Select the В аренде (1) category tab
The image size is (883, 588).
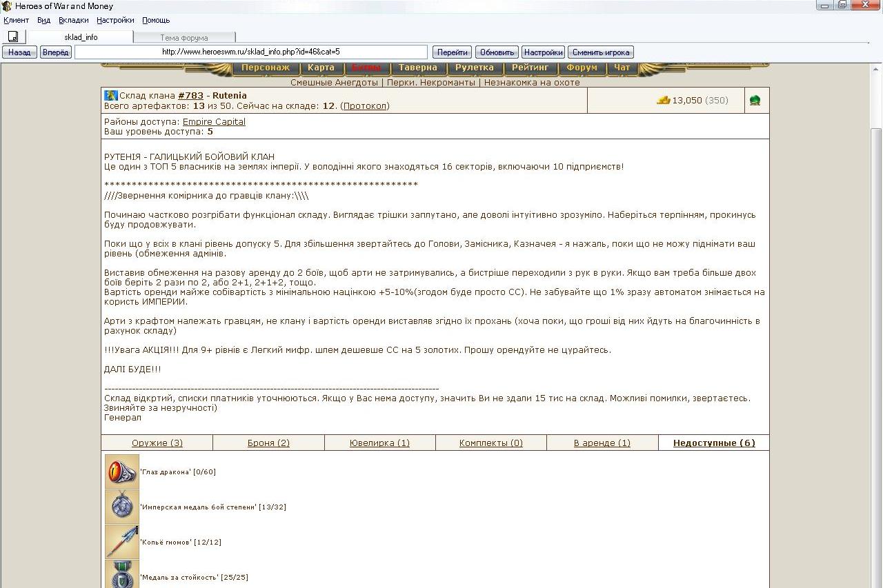point(602,443)
